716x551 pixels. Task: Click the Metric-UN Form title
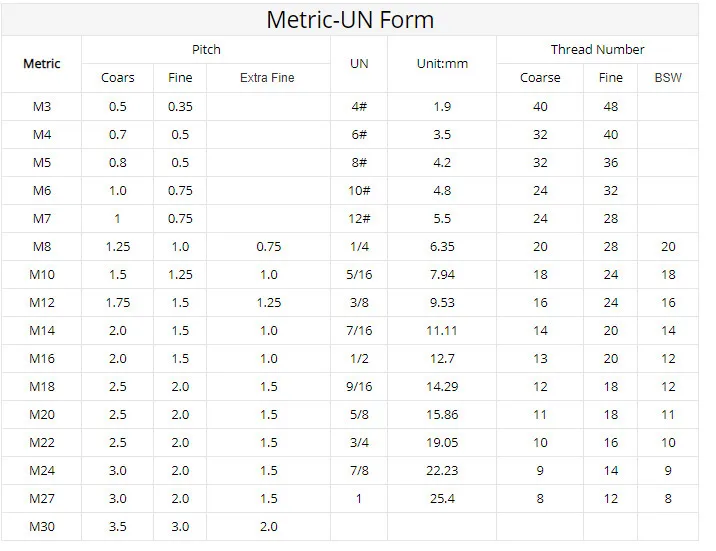[x=350, y=20]
